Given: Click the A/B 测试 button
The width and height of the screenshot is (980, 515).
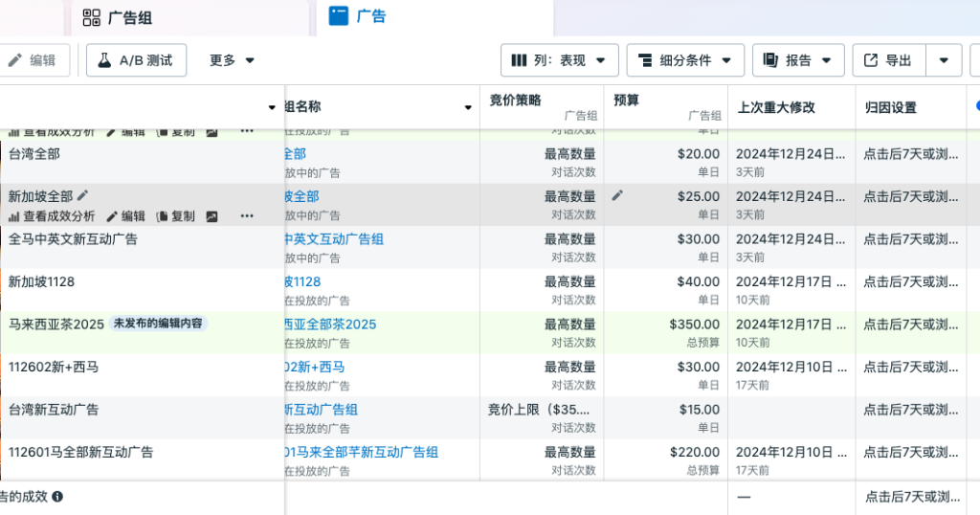Looking at the screenshot, I should tap(136, 60).
